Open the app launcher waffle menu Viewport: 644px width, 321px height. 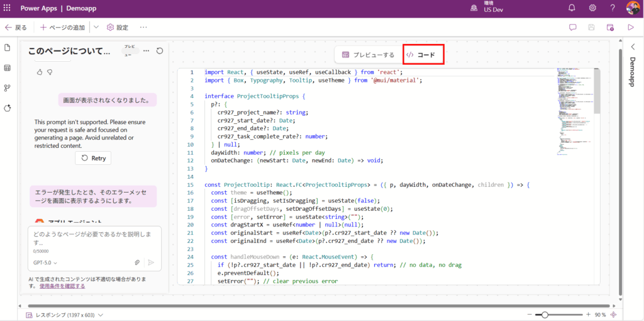[8, 8]
